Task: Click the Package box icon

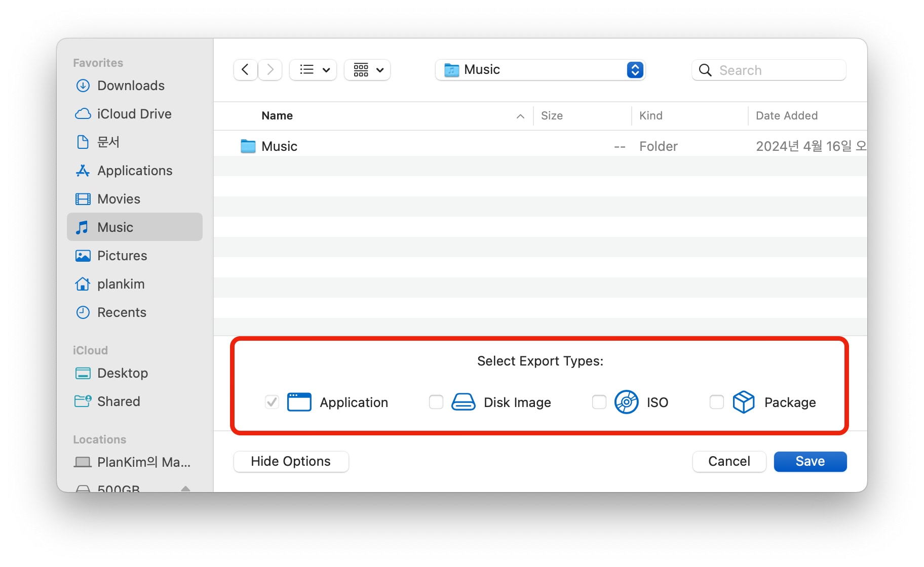Action: coord(744,402)
